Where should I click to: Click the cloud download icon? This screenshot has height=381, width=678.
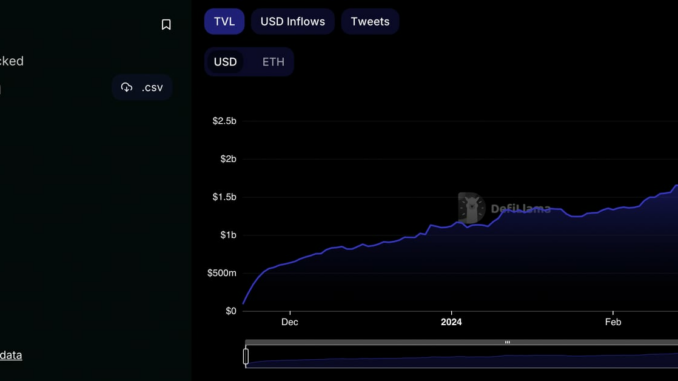coord(126,87)
